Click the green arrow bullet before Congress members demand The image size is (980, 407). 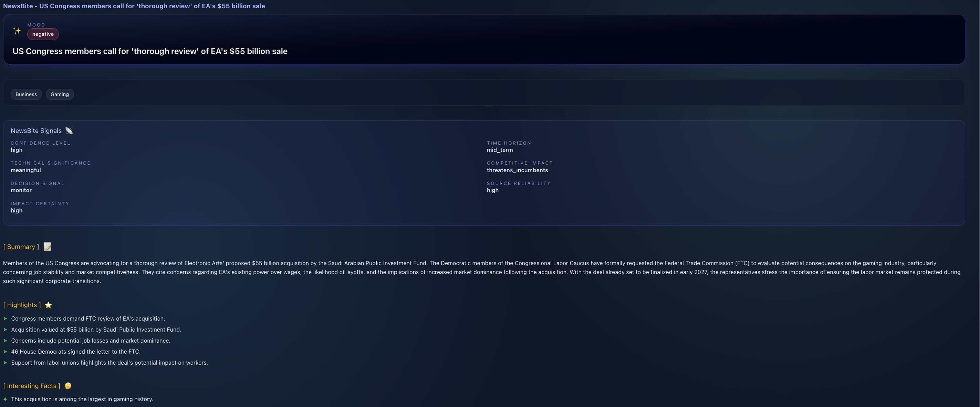tap(5, 319)
